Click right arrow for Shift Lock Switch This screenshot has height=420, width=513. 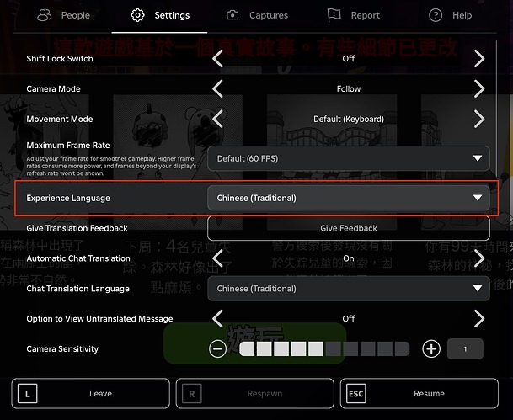(x=479, y=59)
